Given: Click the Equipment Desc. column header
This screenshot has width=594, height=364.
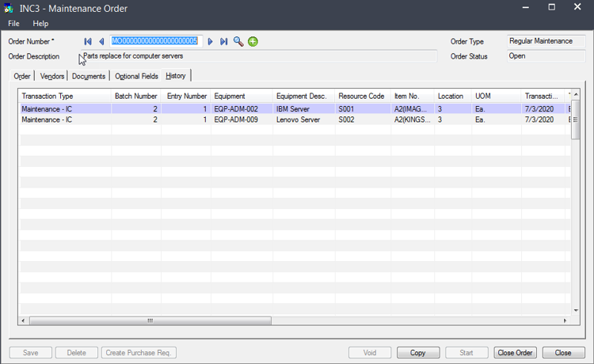Looking at the screenshot, I should click(x=304, y=96).
